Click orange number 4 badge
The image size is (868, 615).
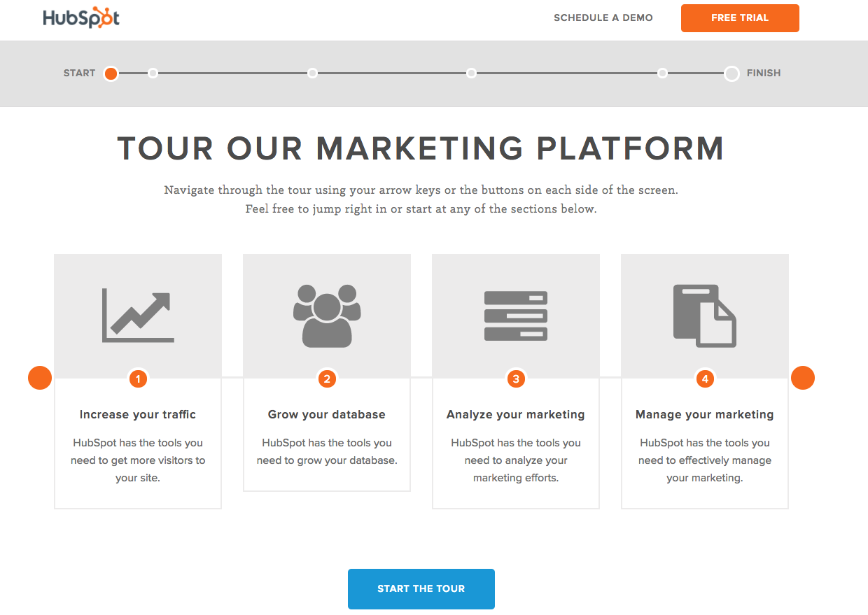coord(705,379)
